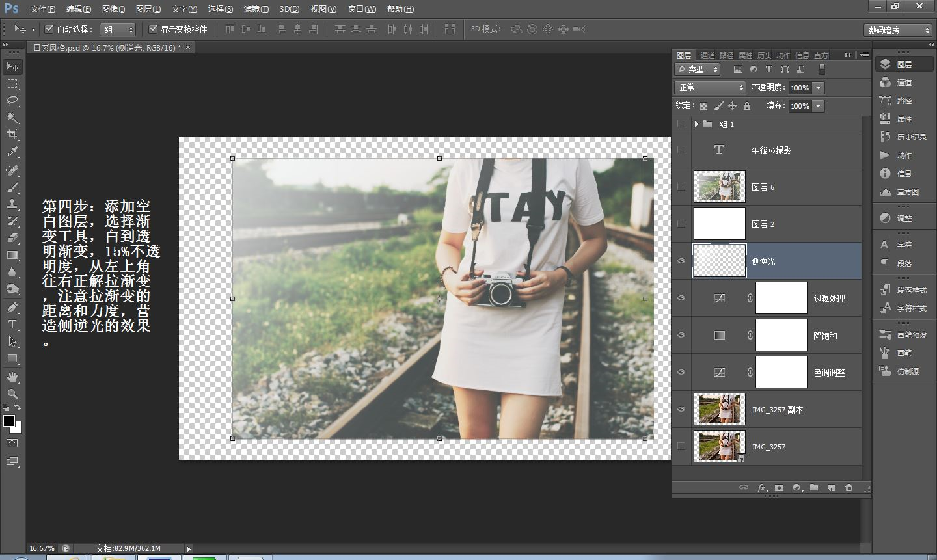Toggle Quick Mask mode icon
Viewport: 937px width, 560px height.
pyautogui.click(x=12, y=444)
